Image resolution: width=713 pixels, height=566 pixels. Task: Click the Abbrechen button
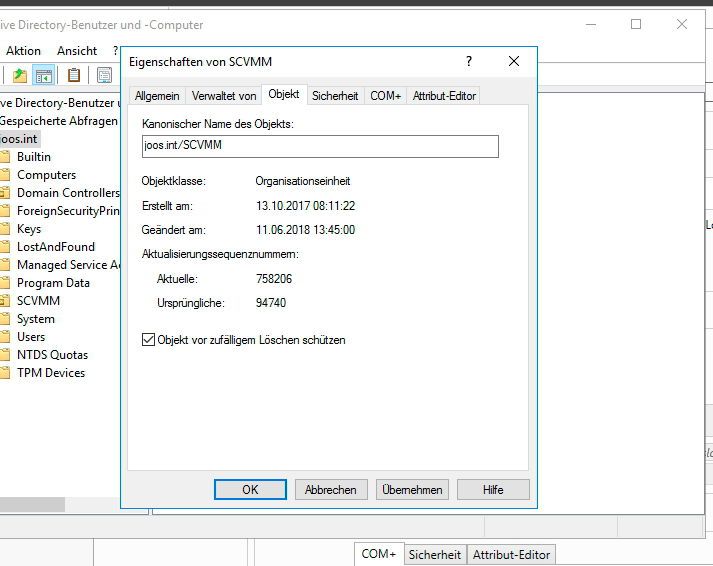click(331, 490)
